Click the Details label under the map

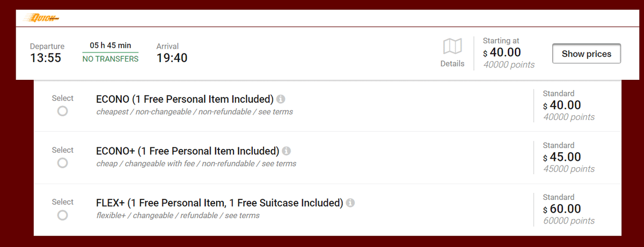(452, 63)
